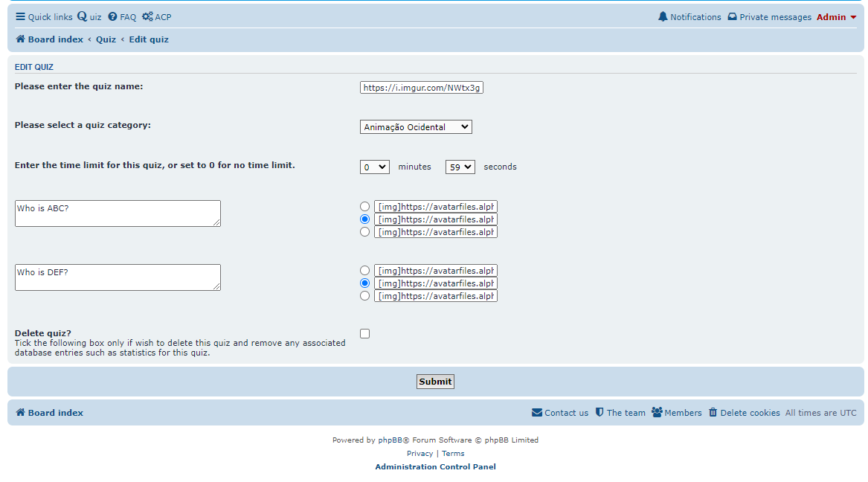Click first answer text field for ABC

pyautogui.click(x=436, y=207)
